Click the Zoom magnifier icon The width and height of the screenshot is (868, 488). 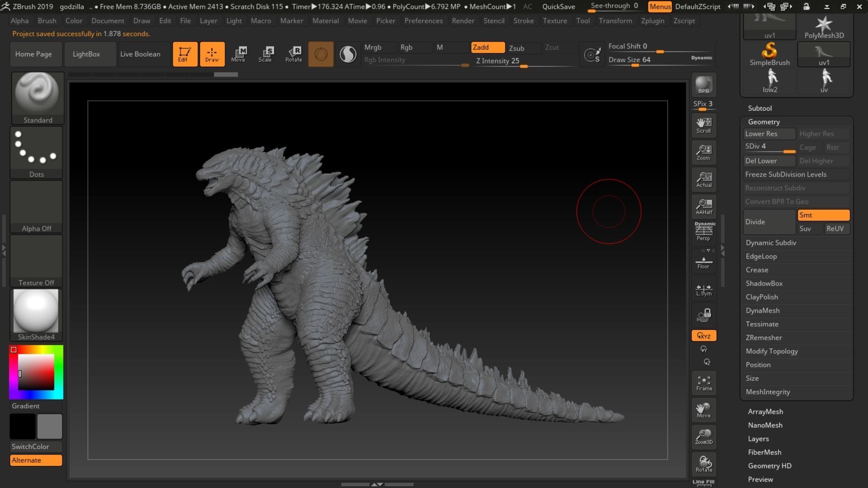point(704,152)
